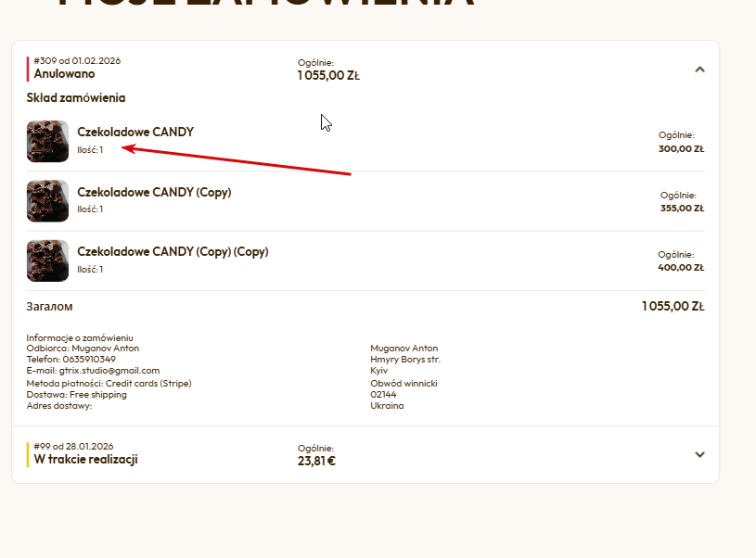Viewport: 756px width, 558px height.
Task: Expand order #99 with the down chevron
Action: pyautogui.click(x=699, y=454)
